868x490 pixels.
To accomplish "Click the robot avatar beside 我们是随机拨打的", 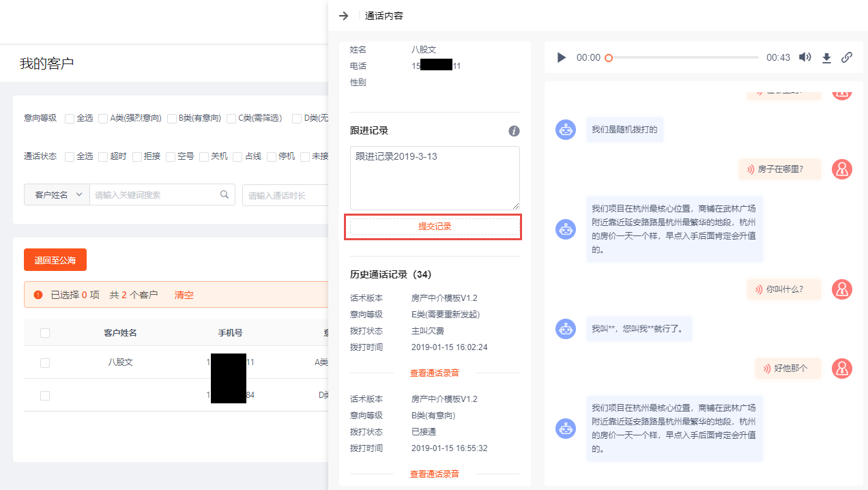I will (x=565, y=129).
